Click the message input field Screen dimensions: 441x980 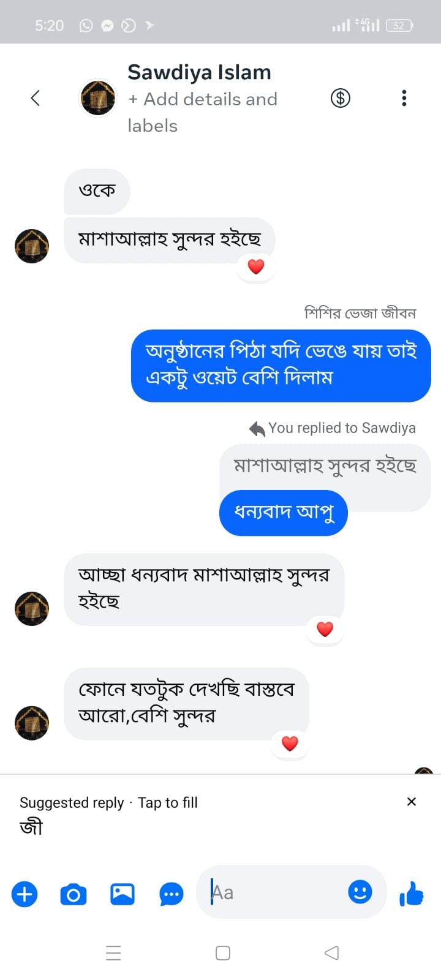tap(276, 892)
